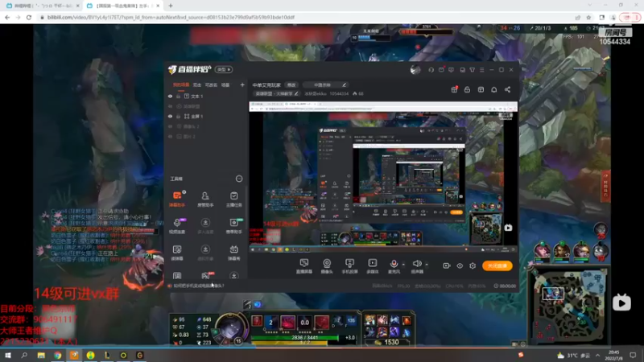The width and height of the screenshot is (644, 362).
Task: Add a 摄像头 camera source
Action: pos(327,266)
